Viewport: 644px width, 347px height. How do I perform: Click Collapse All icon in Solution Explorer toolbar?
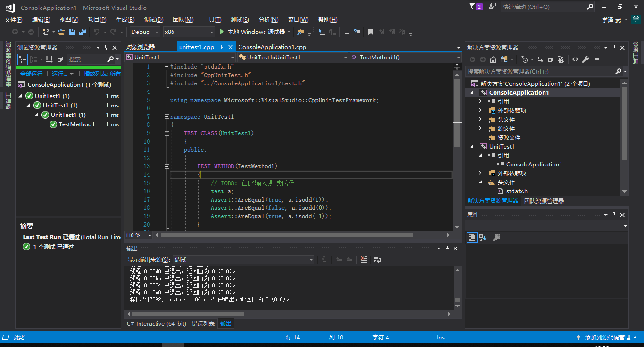click(x=550, y=59)
